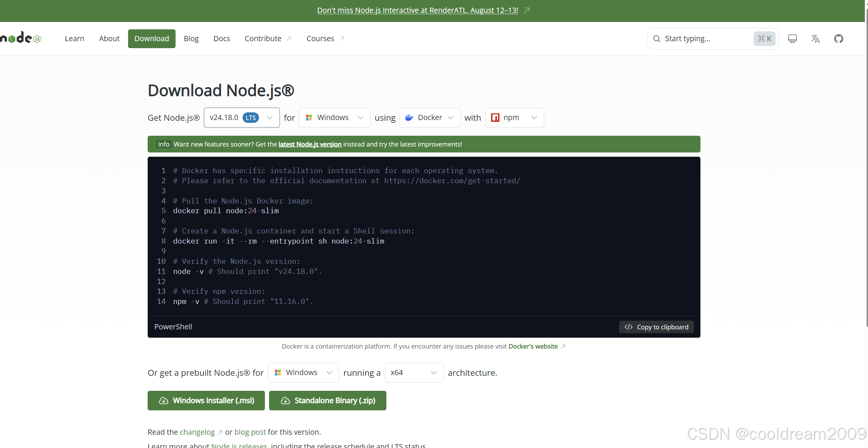Viewport: 868px width, 448px height.
Task: Click the 'Download Node.js®' heading
Action: point(221,90)
